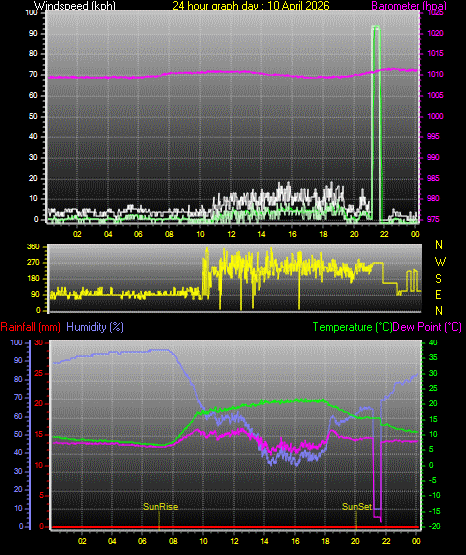This screenshot has width=466, height=555.
Task: Click the 1025 barometer axis value
Action: pyautogui.click(x=435, y=13)
